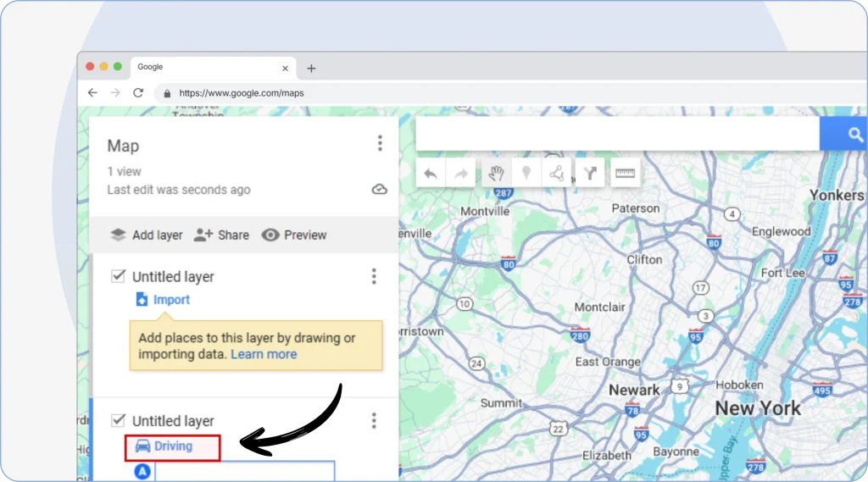Click the route 17 road marker
The width and height of the screenshot is (868, 482).
pyautogui.click(x=701, y=288)
